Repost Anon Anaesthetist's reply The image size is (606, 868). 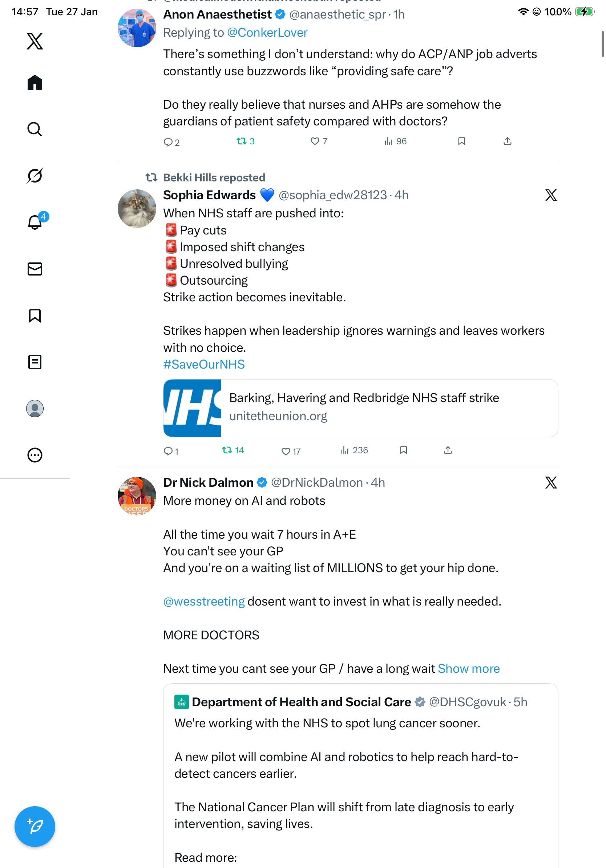point(245,141)
